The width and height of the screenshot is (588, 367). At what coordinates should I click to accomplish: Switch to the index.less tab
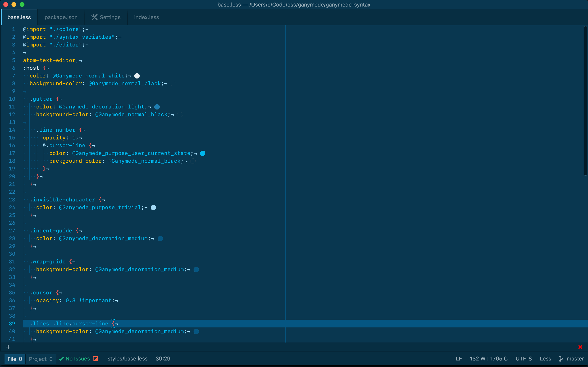pyautogui.click(x=147, y=17)
